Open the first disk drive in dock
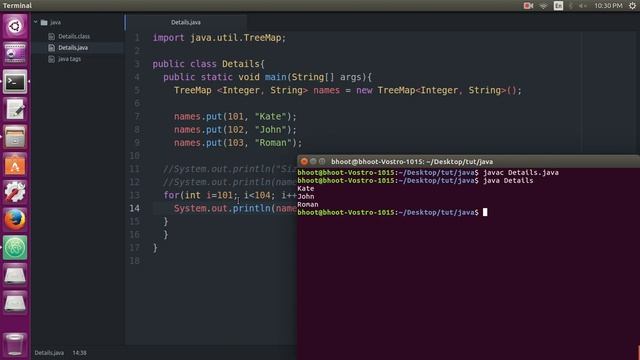Image resolution: width=640 pixels, height=360 pixels. click(x=15, y=276)
